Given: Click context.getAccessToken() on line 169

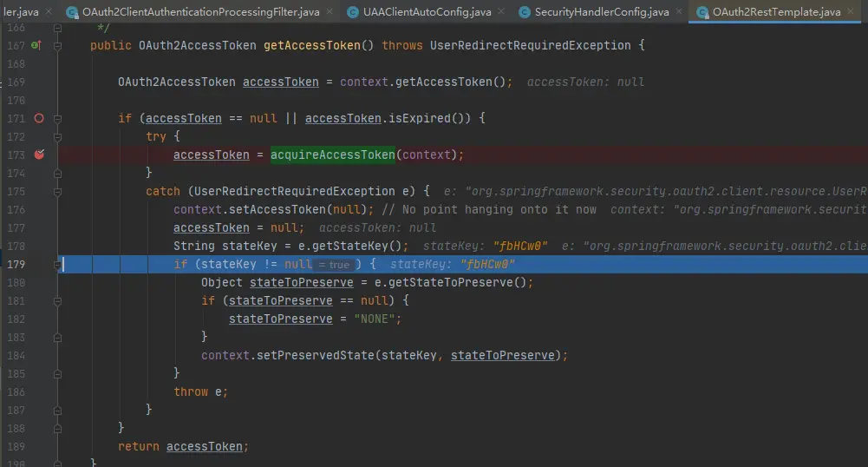Looking at the screenshot, I should [423, 82].
